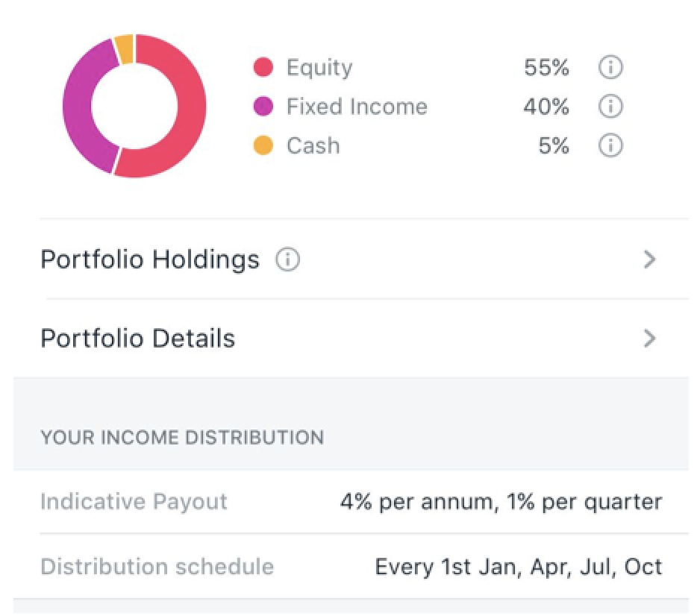Click the Fixed Income label text
This screenshot has height=616, width=697.
point(357,107)
